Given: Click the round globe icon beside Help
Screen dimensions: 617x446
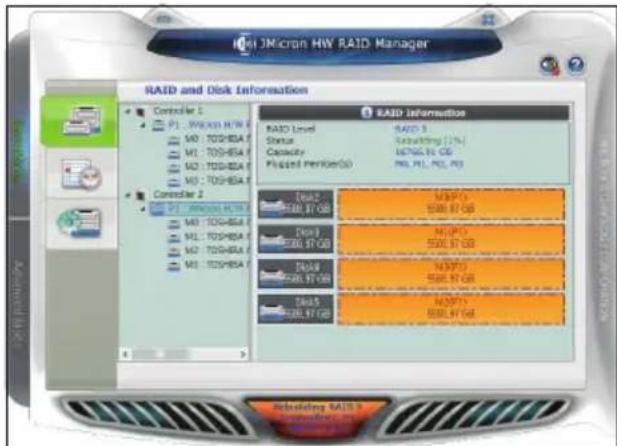Looking at the screenshot, I should coord(550,65).
